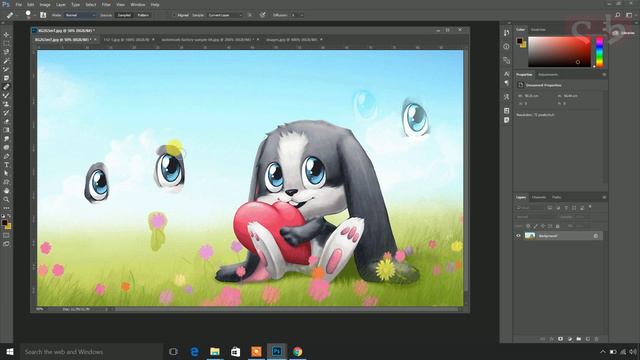The width and height of the screenshot is (640, 360).
Task: Select the Eraser tool
Action: 6,121
